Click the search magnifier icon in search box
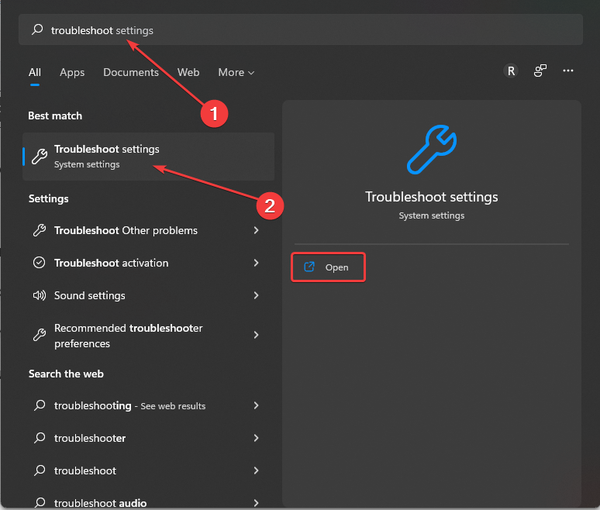 tap(38, 30)
